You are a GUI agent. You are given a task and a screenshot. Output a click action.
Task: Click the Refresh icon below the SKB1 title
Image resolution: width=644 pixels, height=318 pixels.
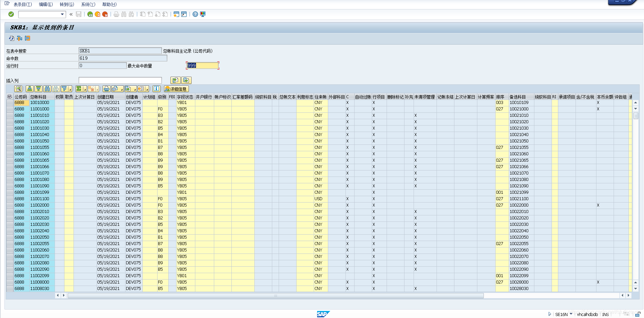[x=11, y=38]
